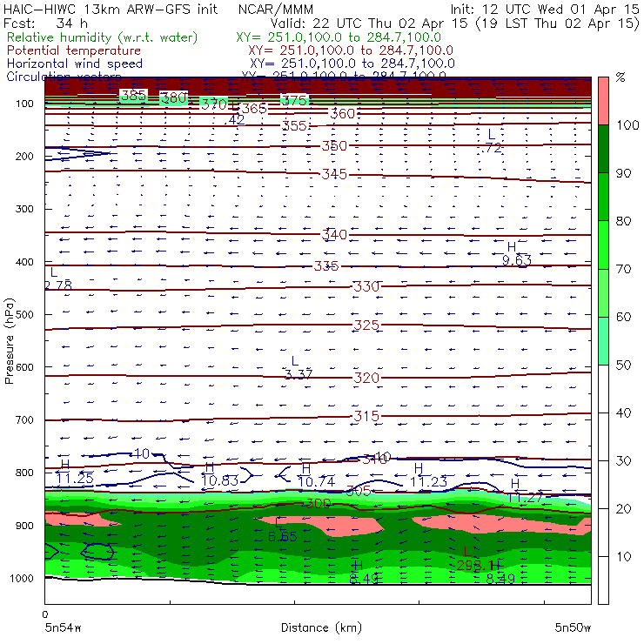Click the 'H 11.23' wind speed maximum

click(x=428, y=475)
